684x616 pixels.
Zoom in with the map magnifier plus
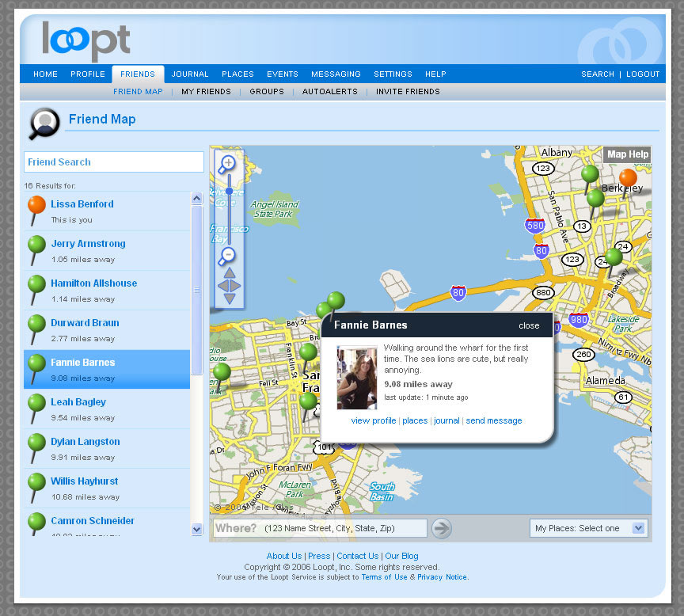click(x=227, y=165)
